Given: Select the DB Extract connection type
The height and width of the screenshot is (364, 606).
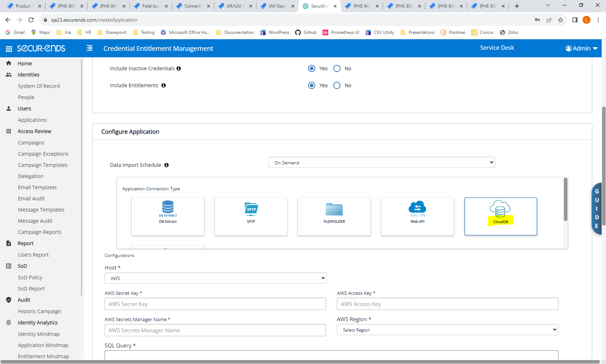Looking at the screenshot, I should tap(168, 216).
